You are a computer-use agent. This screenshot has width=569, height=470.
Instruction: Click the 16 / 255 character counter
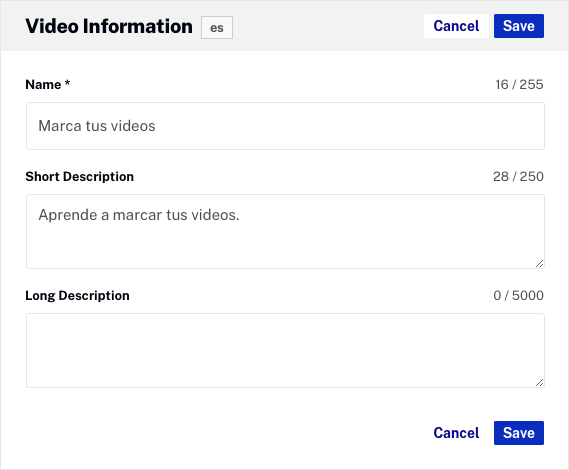[519, 85]
